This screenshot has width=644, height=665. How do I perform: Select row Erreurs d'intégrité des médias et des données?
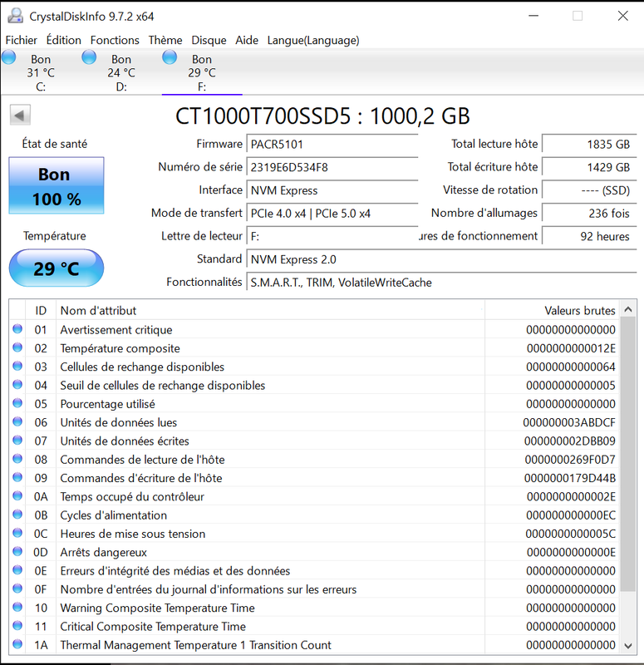click(314, 570)
